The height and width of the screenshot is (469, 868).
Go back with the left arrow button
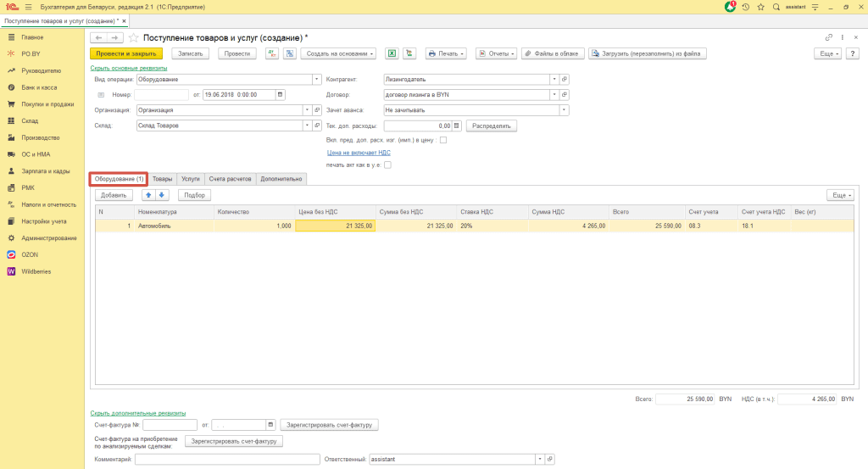tap(98, 37)
